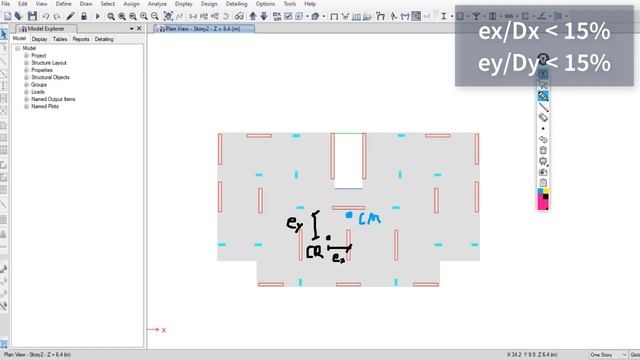Click the I-section frame design icon
This screenshot has width=640, height=360.
443,16
